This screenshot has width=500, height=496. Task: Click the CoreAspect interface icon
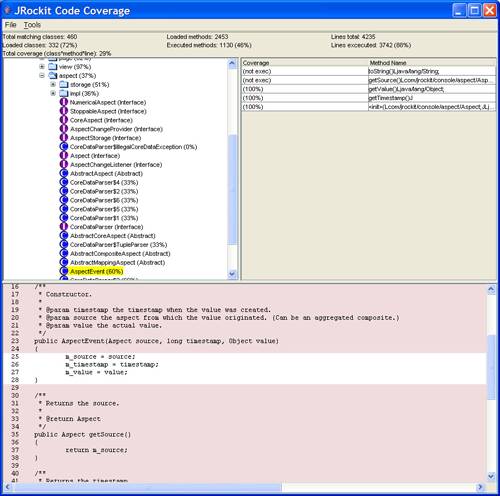(x=64, y=120)
